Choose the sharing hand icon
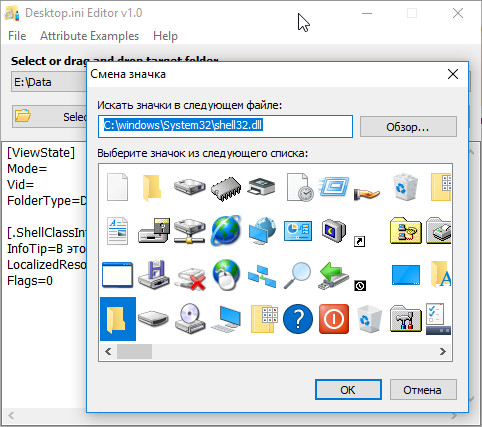 coord(367,193)
